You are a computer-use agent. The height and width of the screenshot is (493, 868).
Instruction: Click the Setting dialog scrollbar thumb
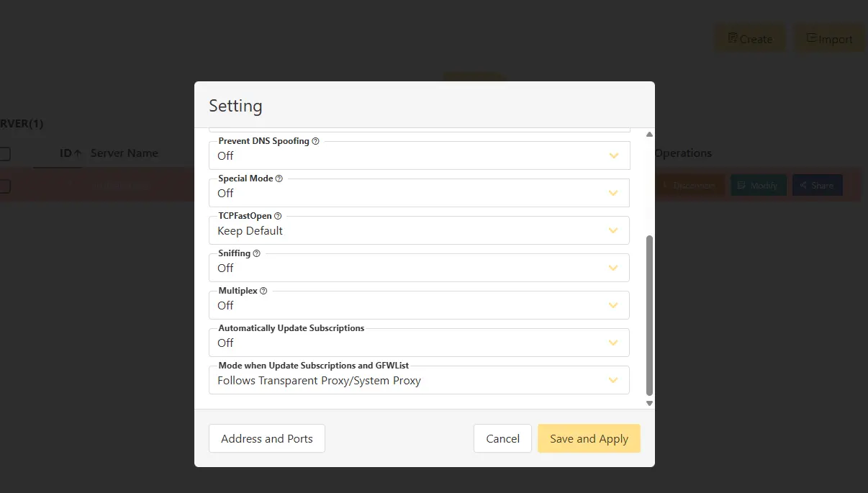click(650, 315)
